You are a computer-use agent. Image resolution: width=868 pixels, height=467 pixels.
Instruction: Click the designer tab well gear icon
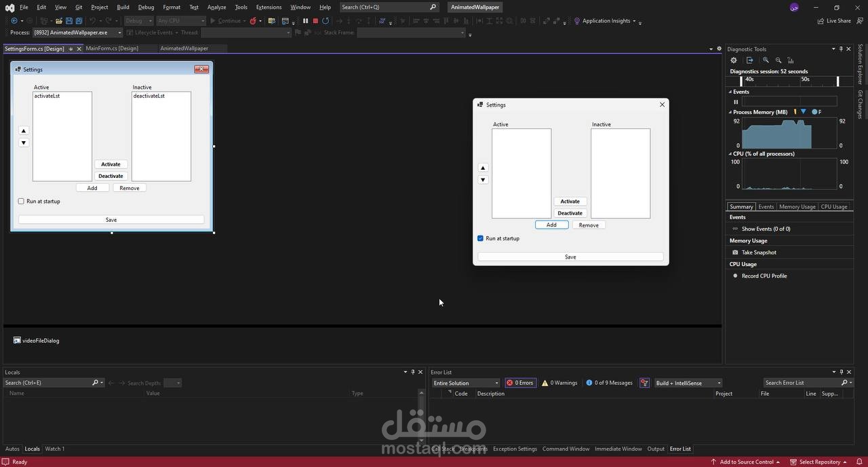pos(719,49)
